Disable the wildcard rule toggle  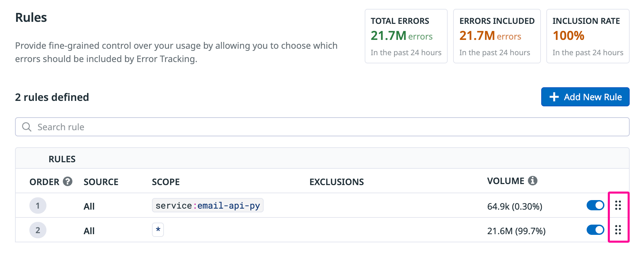595,230
